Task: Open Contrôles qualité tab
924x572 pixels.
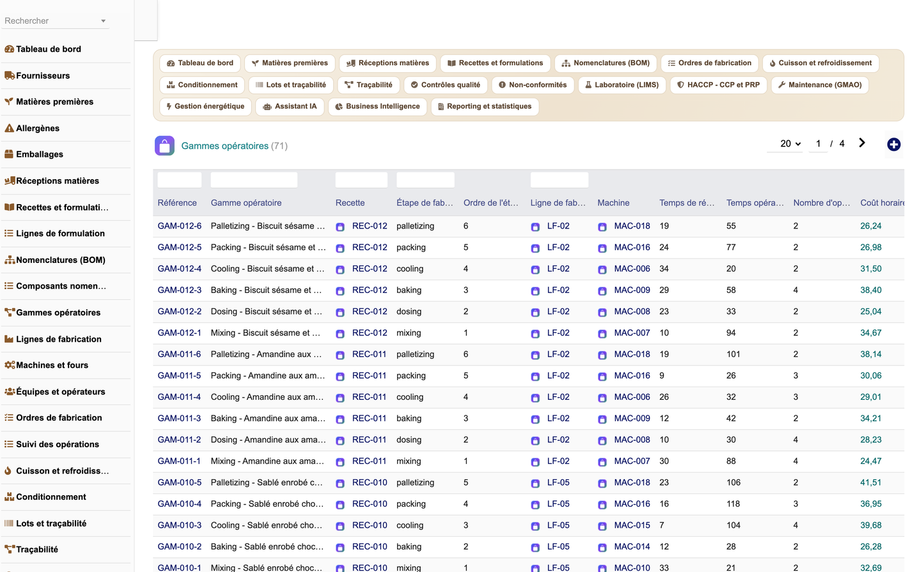Action: [446, 85]
